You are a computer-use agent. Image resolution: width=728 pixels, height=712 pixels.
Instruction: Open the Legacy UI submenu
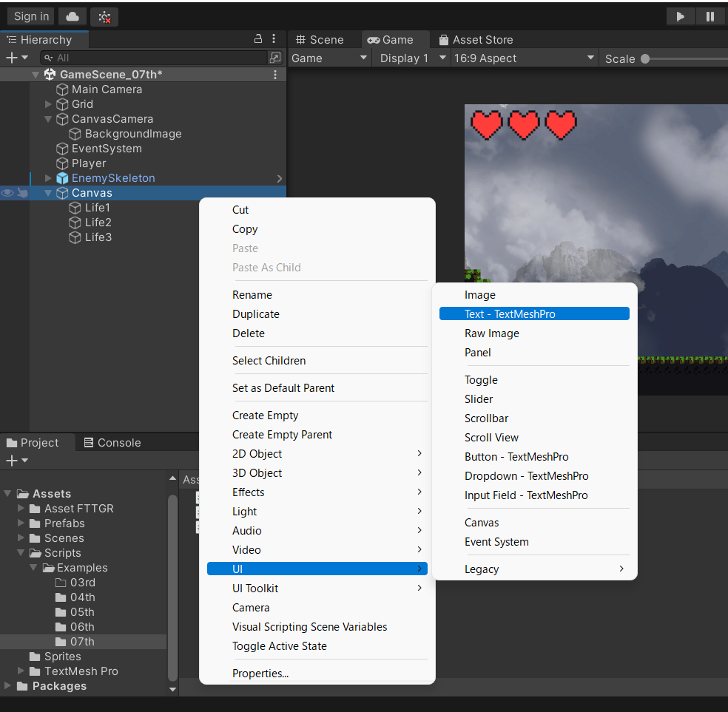(x=534, y=569)
